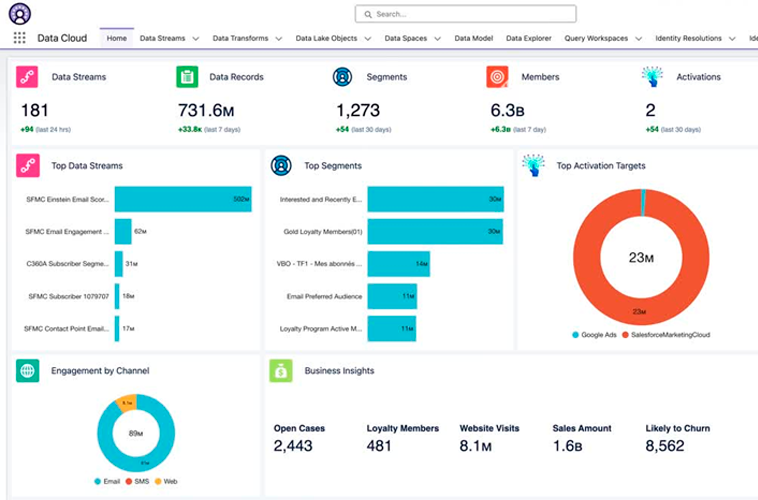This screenshot has width=758, height=500.
Task: Click the pink Data Streams icon
Action: click(28, 77)
